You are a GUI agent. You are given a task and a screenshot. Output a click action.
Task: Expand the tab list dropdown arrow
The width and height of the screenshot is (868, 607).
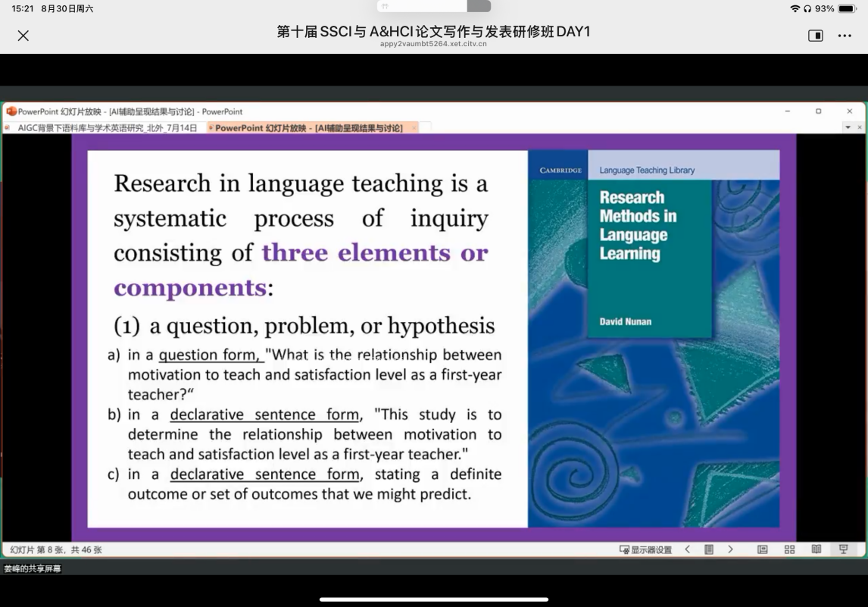click(x=848, y=128)
